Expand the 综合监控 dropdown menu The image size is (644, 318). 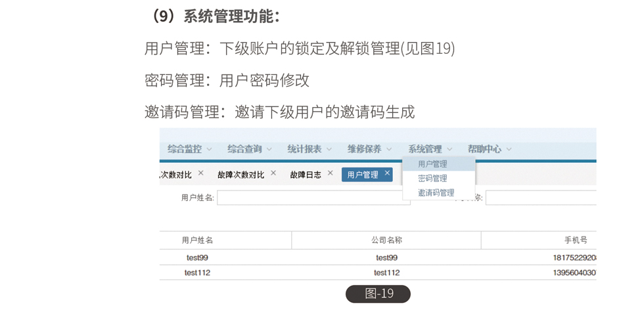pos(189,149)
